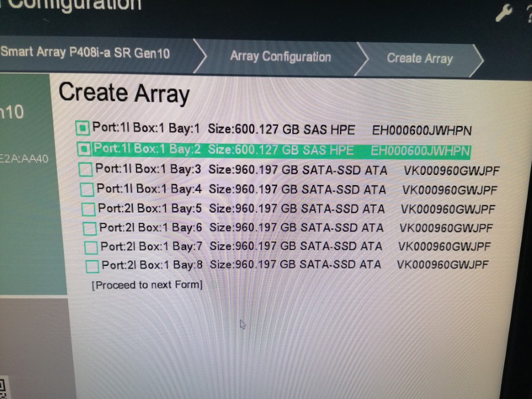Select the highlighted Port:1I Box:1 Bay:2 row text
The width and height of the screenshot is (532, 399).
[281, 150]
